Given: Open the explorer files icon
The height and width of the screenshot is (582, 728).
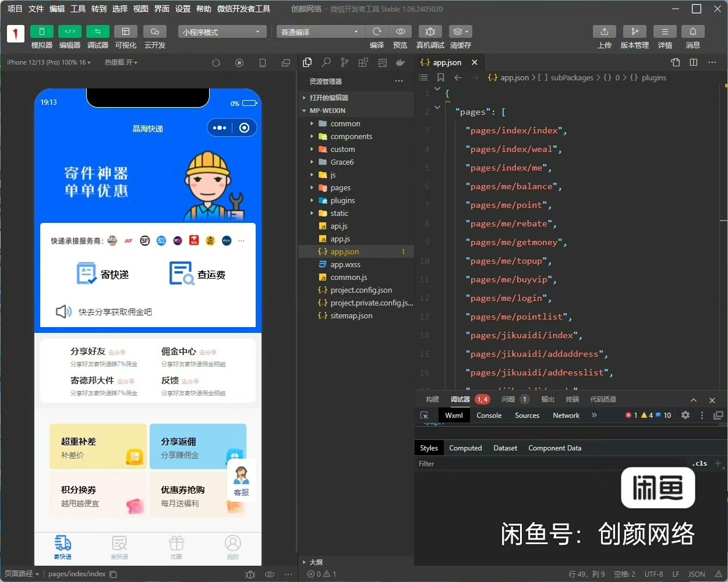Looking at the screenshot, I should pyautogui.click(x=308, y=62).
